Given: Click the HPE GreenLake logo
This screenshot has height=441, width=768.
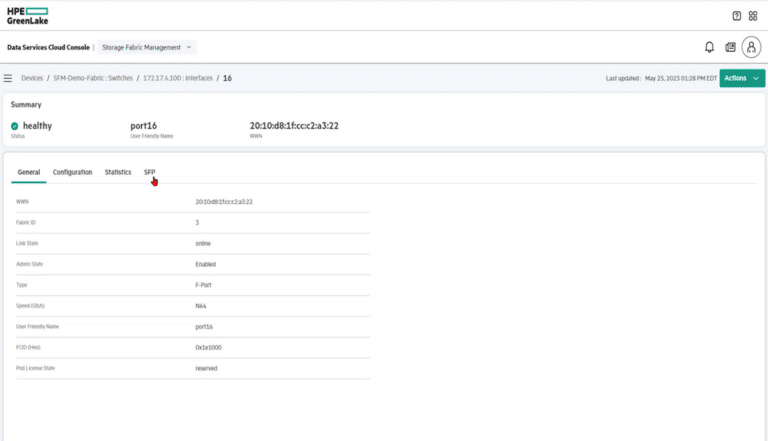Looking at the screenshot, I should pyautogui.click(x=27, y=16).
